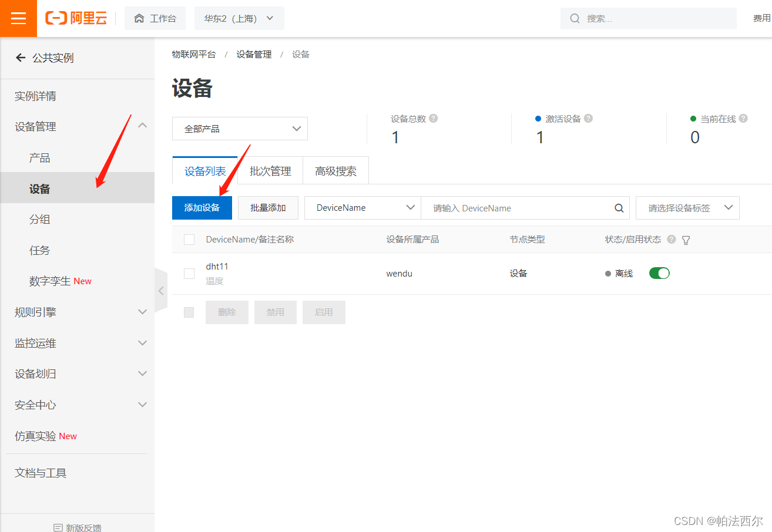The height and width of the screenshot is (532, 772).
Task: Click the search magnifier in the top bar
Action: 575,18
